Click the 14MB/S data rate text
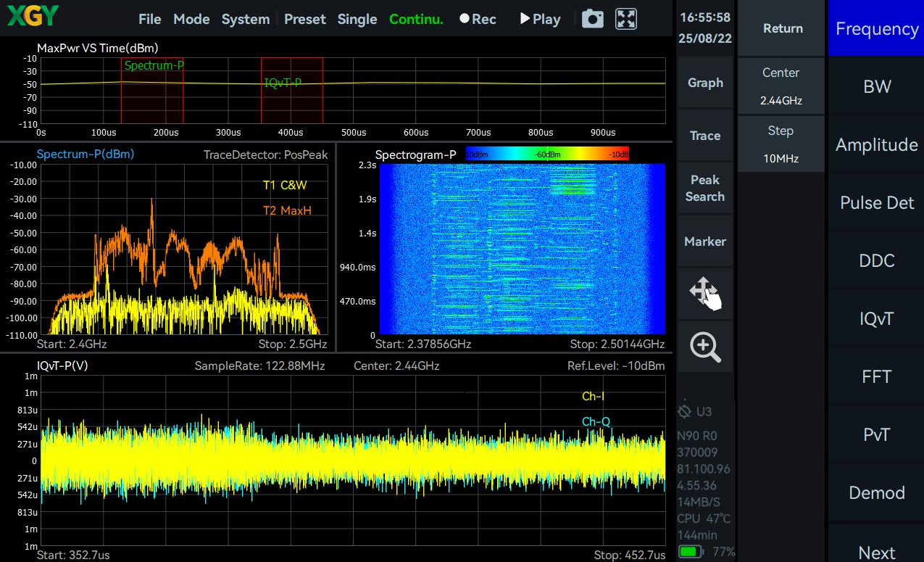The image size is (924, 562). coord(699,502)
